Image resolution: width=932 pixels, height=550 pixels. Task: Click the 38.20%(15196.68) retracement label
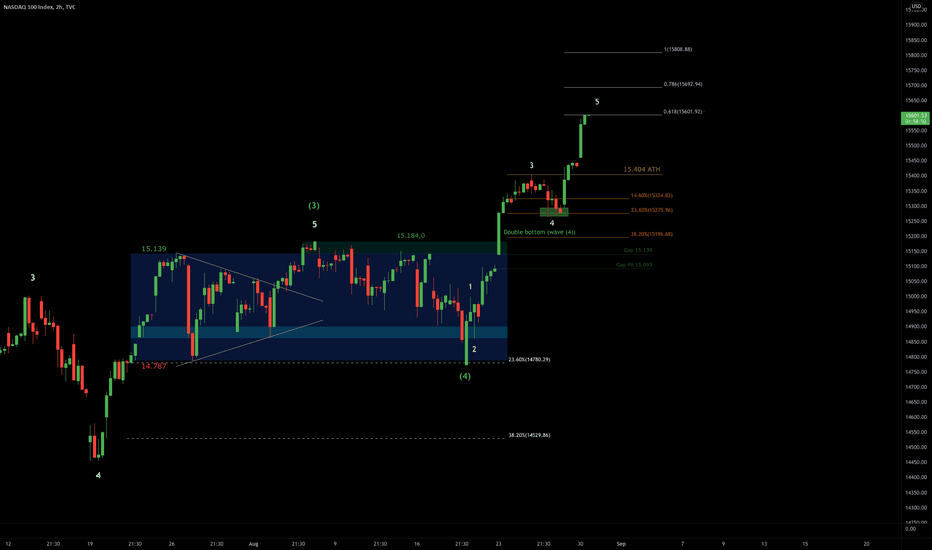click(x=651, y=234)
